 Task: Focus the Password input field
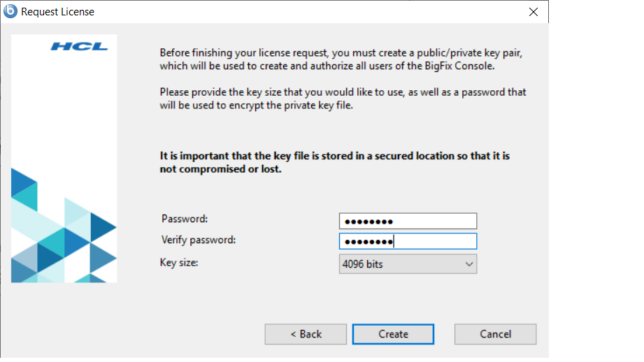407,222
